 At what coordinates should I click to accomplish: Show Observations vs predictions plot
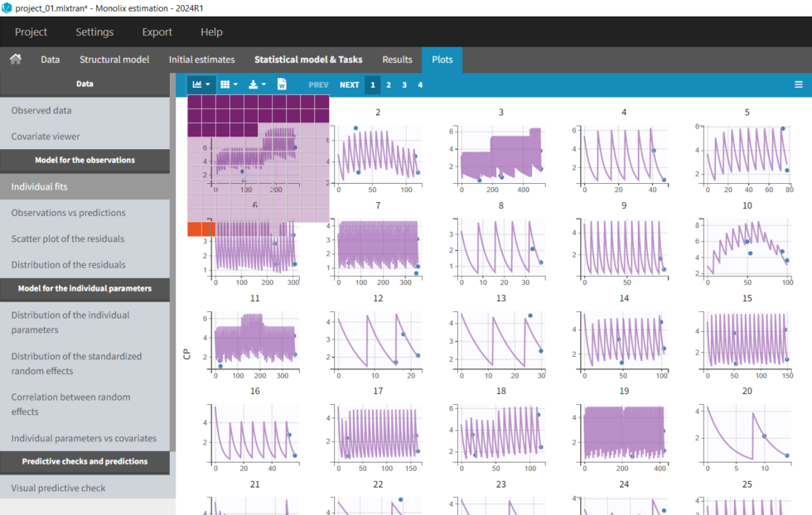68,213
